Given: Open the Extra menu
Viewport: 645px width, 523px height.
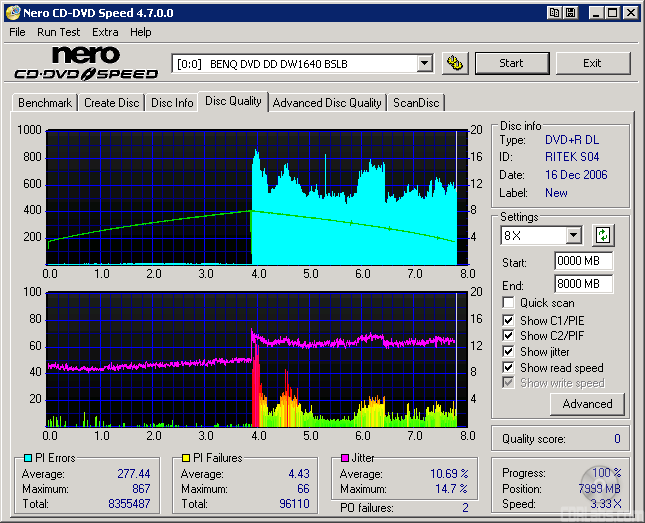Looking at the screenshot, I should click(x=105, y=32).
